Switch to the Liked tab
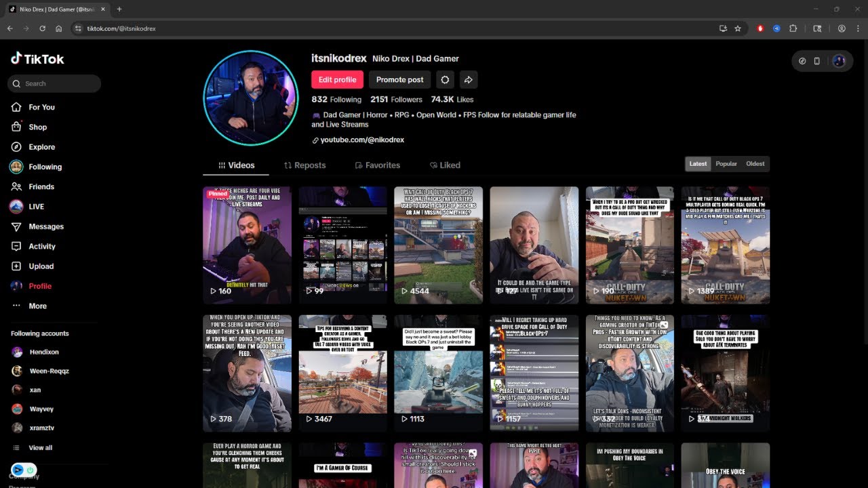The height and width of the screenshot is (488, 868). click(x=445, y=165)
